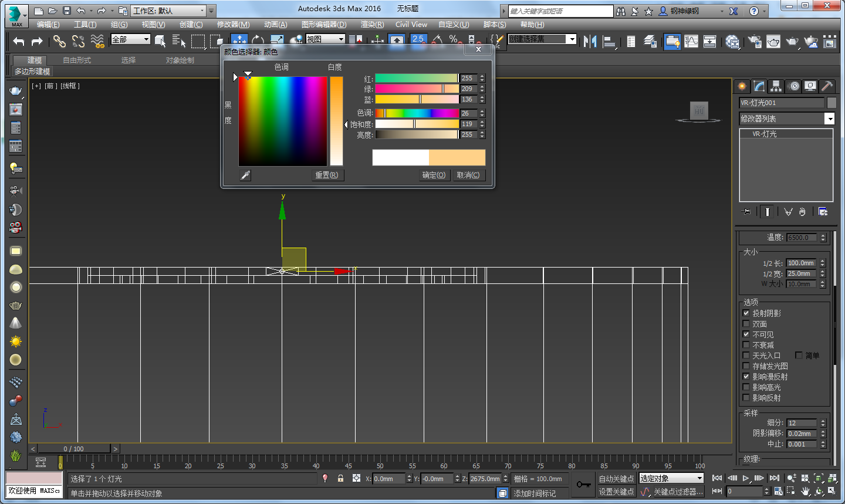Switch to the Modify panel tab icon

(759, 86)
